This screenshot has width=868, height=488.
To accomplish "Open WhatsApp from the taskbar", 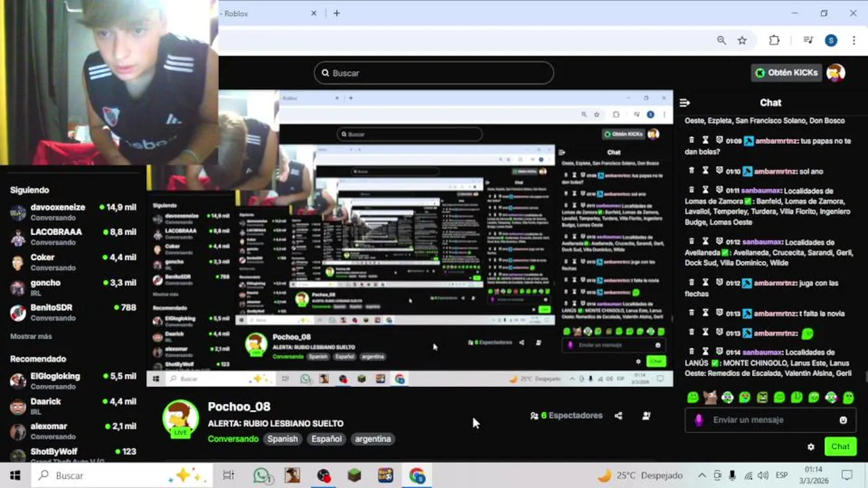I will point(262,476).
